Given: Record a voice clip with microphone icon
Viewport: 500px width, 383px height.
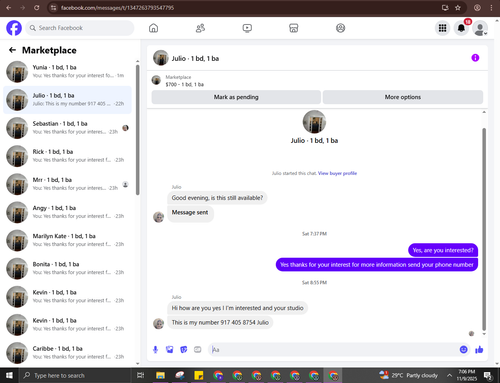Looking at the screenshot, I should coord(155,349).
